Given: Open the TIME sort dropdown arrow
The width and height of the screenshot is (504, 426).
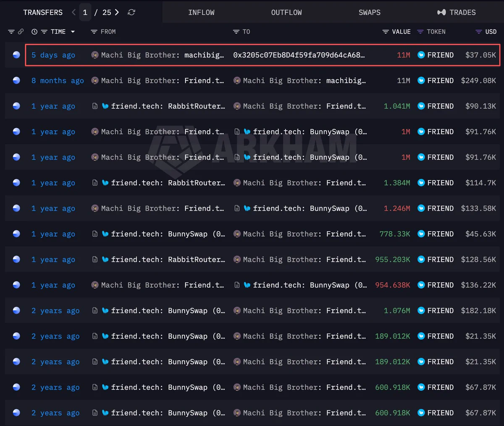Looking at the screenshot, I should tap(73, 32).
